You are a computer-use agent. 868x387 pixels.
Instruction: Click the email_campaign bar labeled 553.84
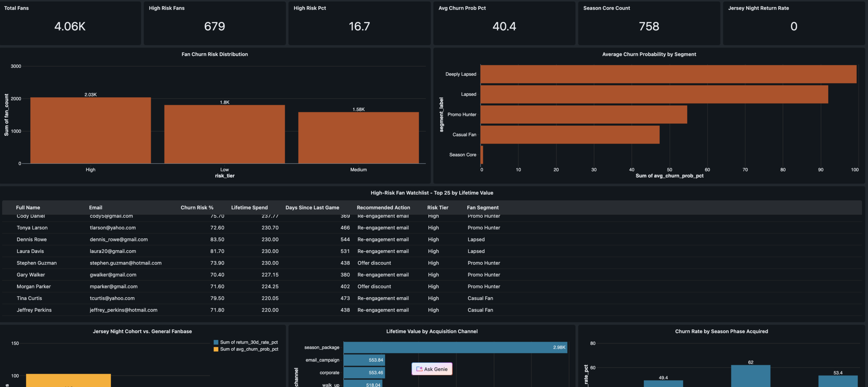pyautogui.click(x=364, y=360)
